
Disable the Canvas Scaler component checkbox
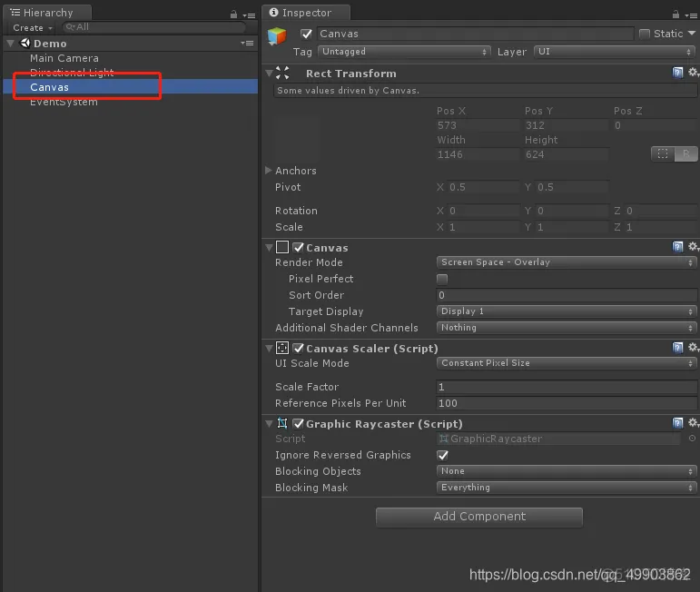[298, 349]
